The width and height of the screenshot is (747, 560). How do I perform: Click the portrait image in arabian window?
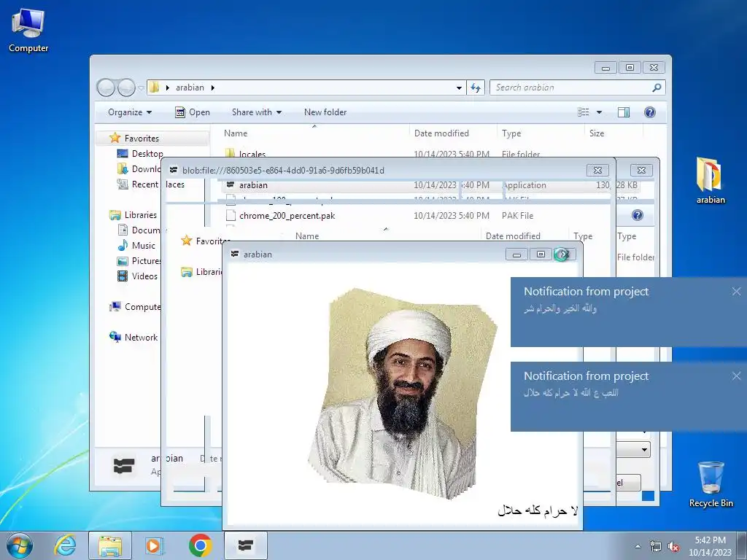403,393
